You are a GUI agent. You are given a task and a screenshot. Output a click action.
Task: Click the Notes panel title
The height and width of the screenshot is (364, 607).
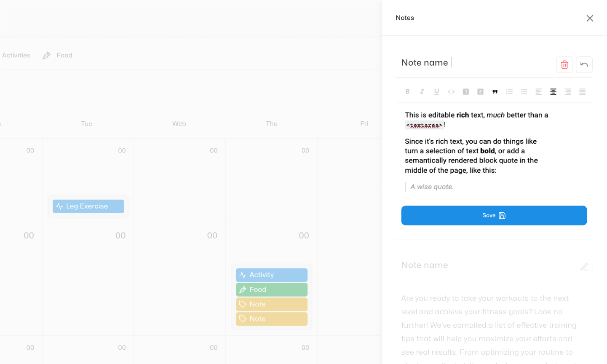(405, 18)
